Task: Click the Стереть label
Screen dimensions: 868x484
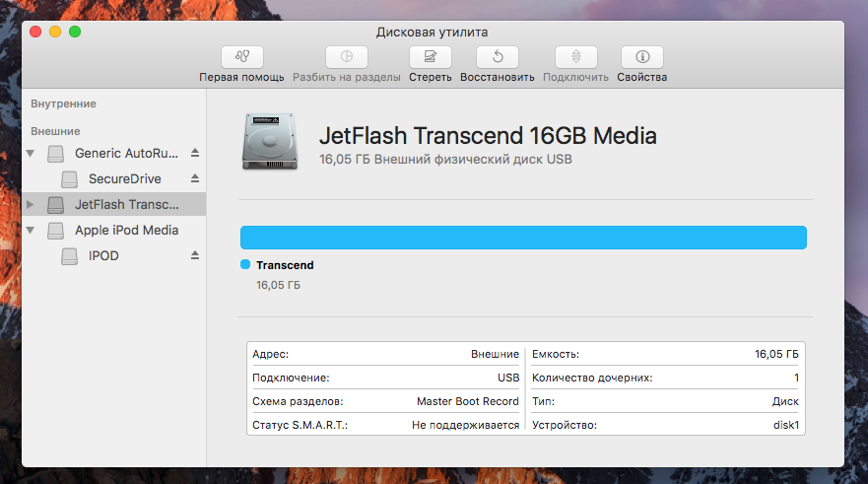Action: 431,77
